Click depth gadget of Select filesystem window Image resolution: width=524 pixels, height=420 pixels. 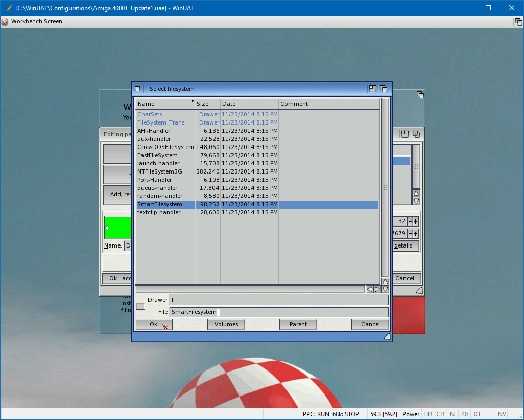click(384, 89)
